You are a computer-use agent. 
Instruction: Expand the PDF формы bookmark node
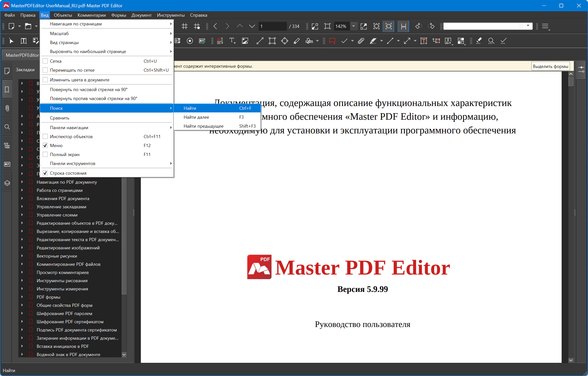(22, 297)
